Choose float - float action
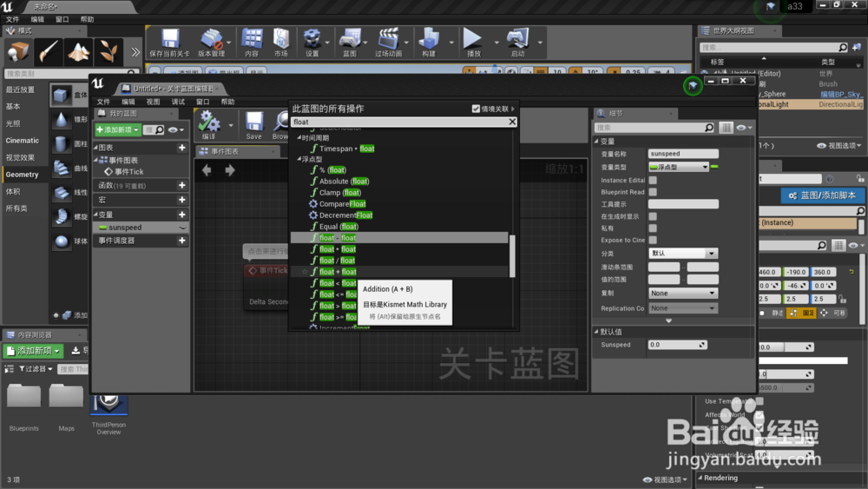Screen dimensions: 868x489 point(338,238)
